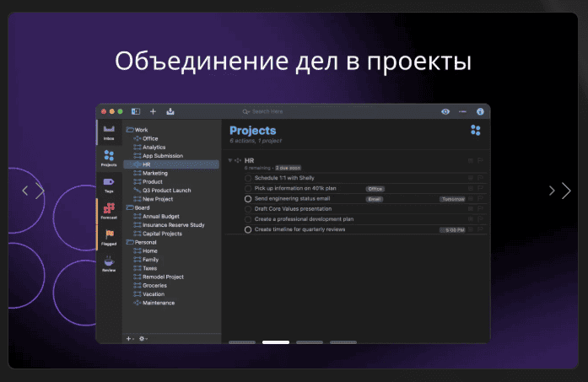Viewport: 588px width, 382px height.
Task: Flag the Create timeline for quarterly reviews
Action: click(x=480, y=229)
